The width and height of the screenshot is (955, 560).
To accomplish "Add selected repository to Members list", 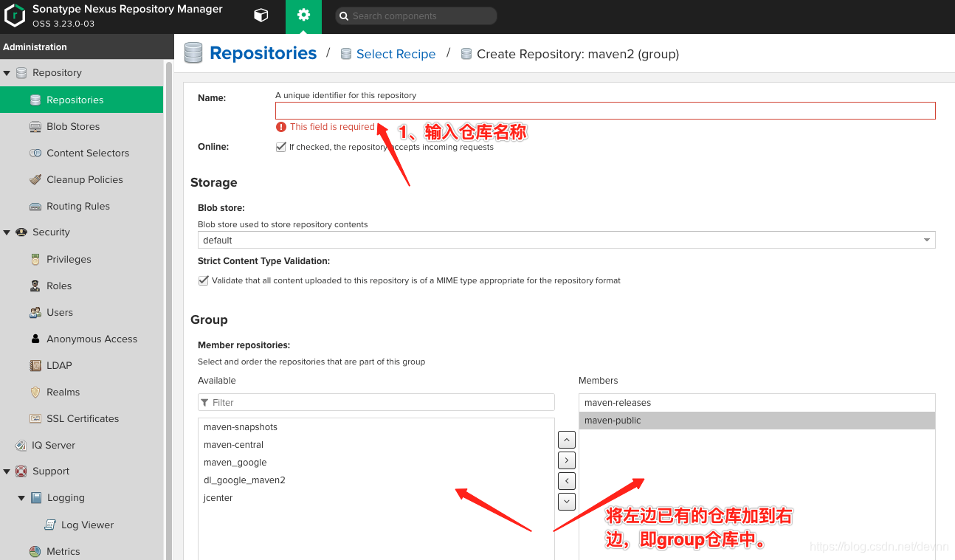I will [x=566, y=460].
